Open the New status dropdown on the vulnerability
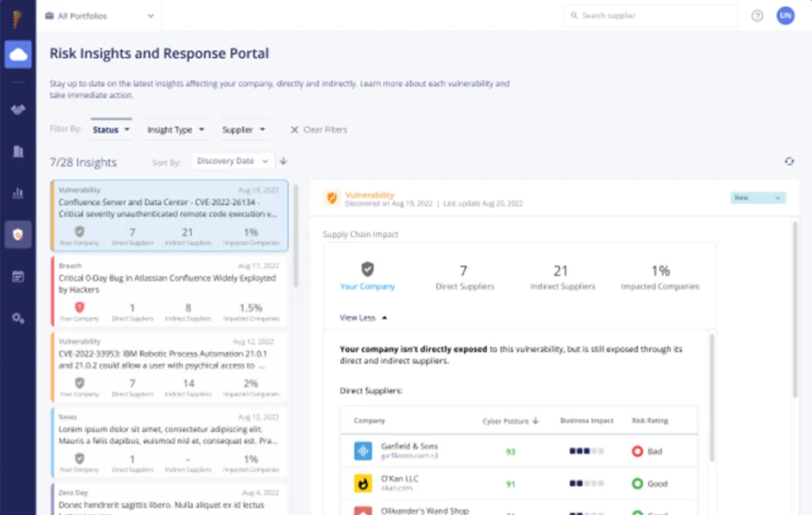812x515 pixels. (757, 197)
